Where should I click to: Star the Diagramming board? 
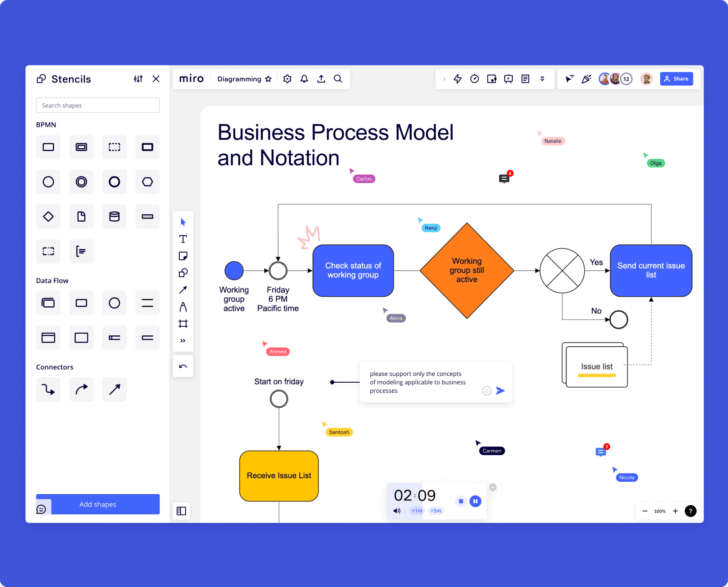pos(268,79)
